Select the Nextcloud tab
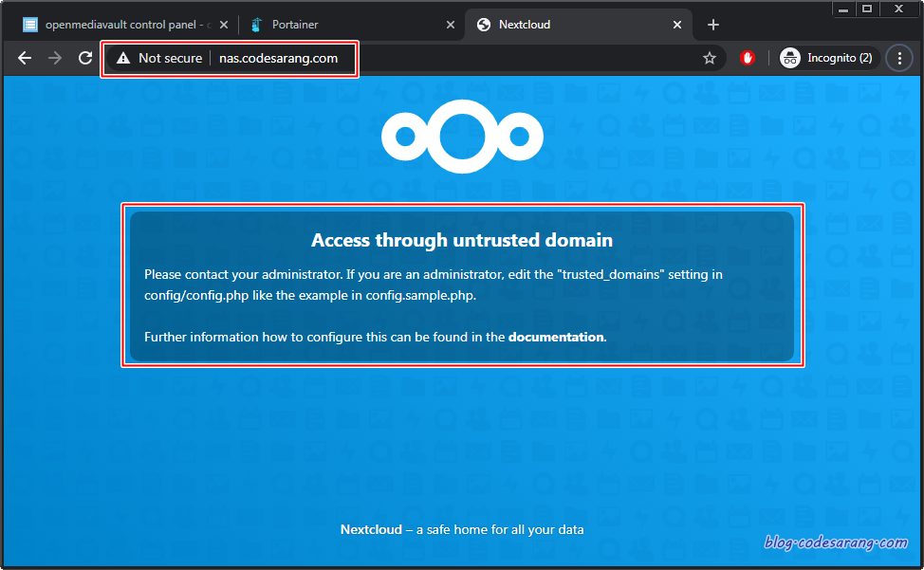The image size is (924, 570). 578,25
